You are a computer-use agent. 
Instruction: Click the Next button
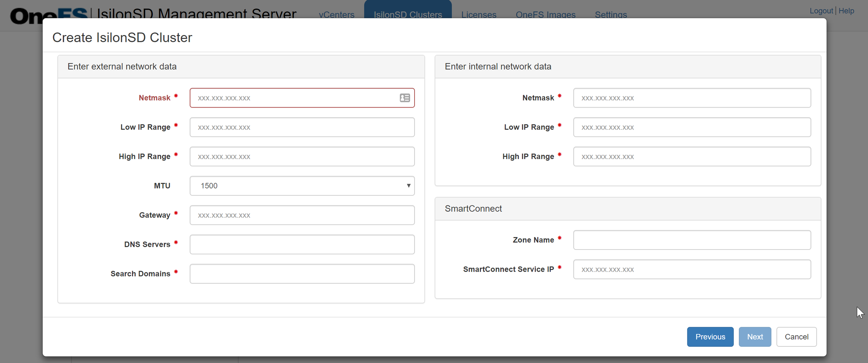tap(755, 337)
